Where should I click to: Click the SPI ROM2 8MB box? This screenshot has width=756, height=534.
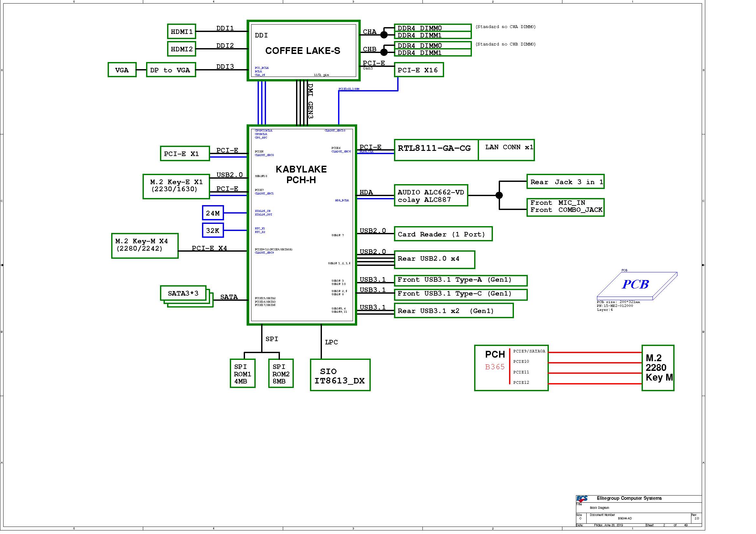pos(281,373)
